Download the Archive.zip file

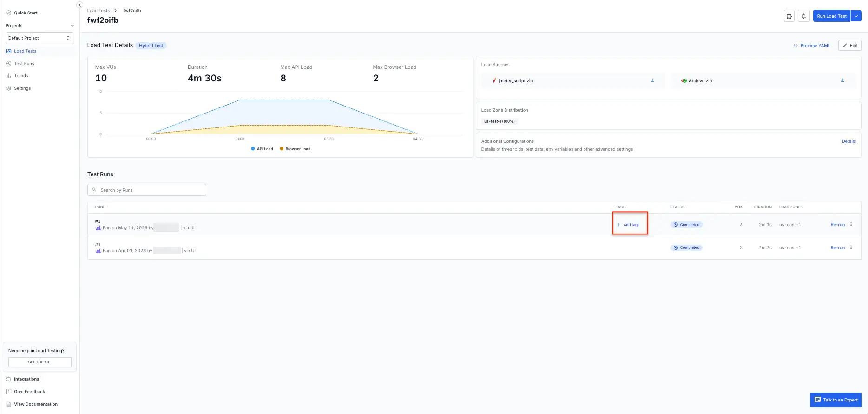point(842,80)
